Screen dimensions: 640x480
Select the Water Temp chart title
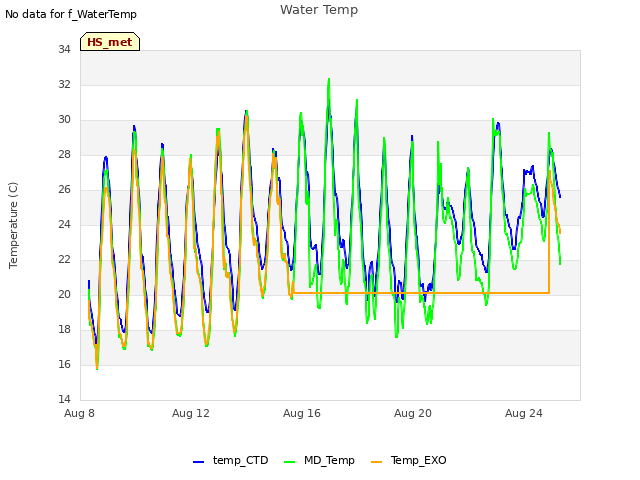click(319, 9)
